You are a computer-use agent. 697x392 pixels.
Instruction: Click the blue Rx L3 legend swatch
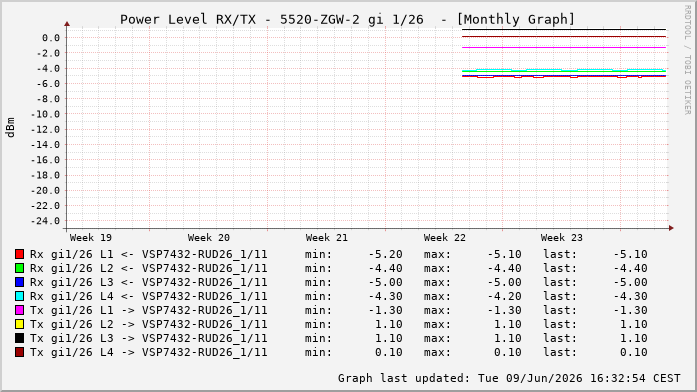pos(20,282)
